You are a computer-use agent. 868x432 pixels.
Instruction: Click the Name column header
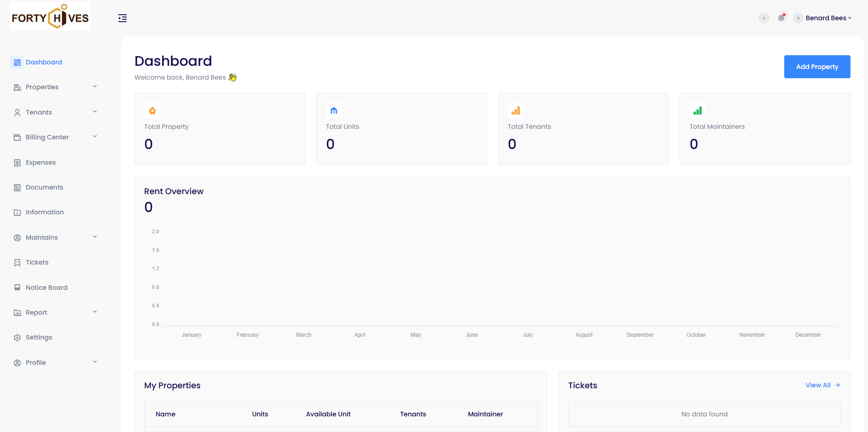[x=165, y=414]
